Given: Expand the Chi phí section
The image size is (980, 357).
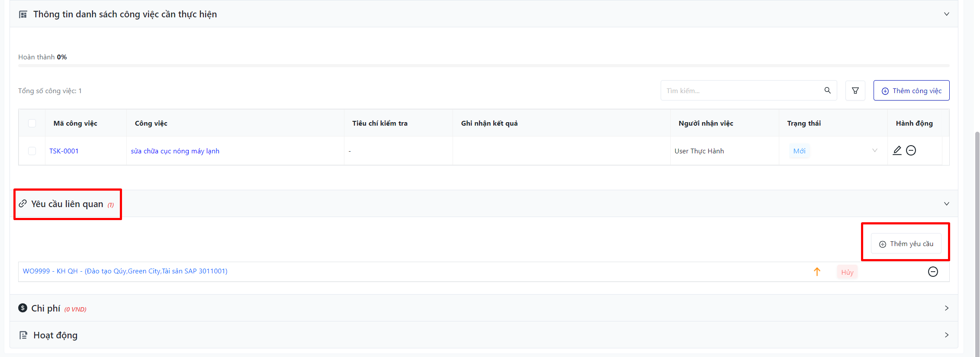Looking at the screenshot, I should tap(946, 308).
